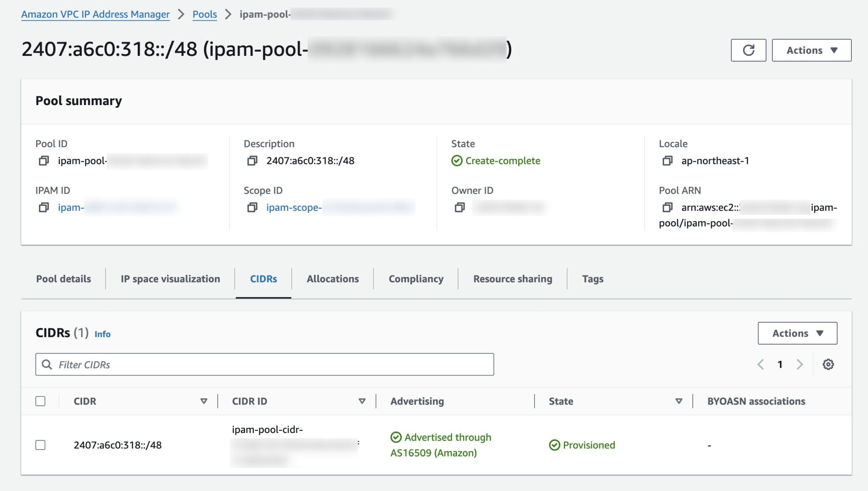This screenshot has width=868, height=491.
Task: Copy the Description CIDR text
Action: coord(252,161)
